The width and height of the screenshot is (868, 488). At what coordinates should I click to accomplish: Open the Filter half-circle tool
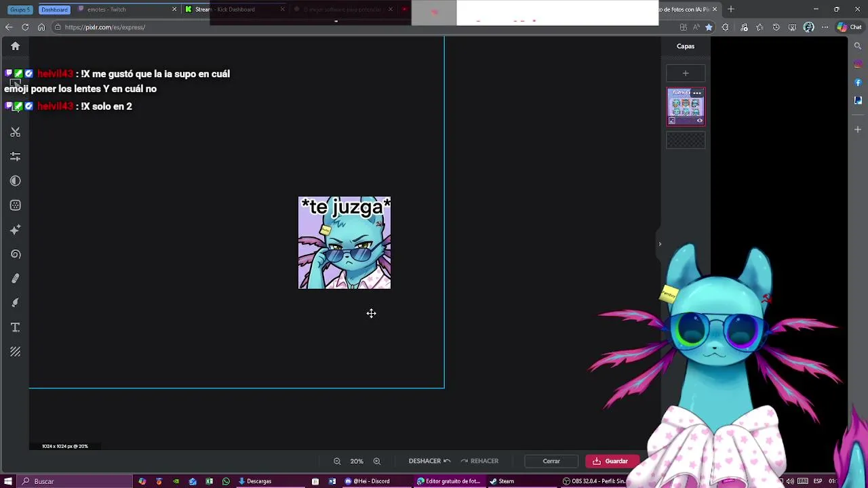15,181
